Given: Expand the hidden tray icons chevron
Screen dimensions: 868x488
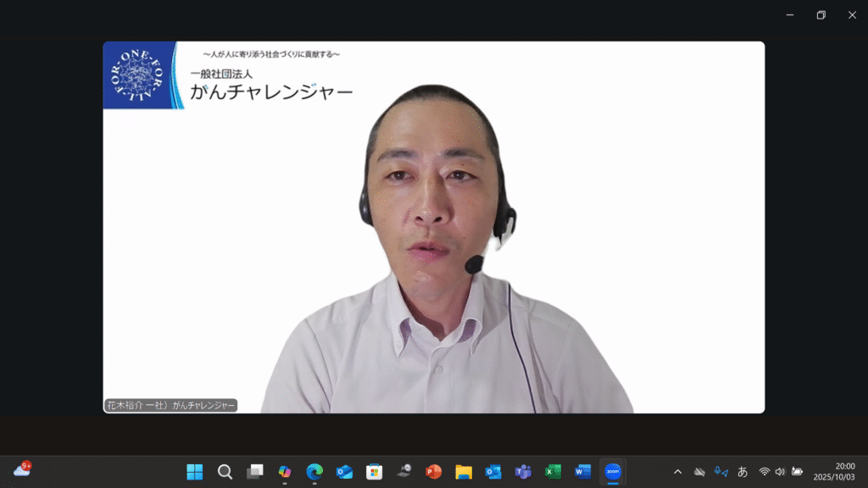Looking at the screenshot, I should 677,472.
